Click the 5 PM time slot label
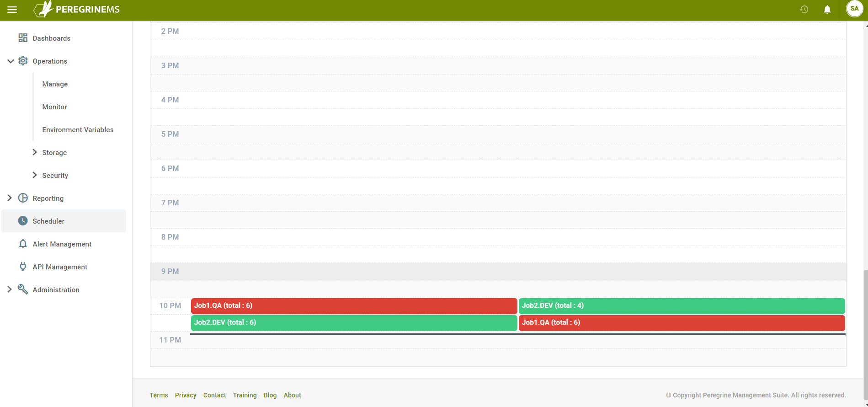This screenshot has height=407, width=868. (170, 134)
